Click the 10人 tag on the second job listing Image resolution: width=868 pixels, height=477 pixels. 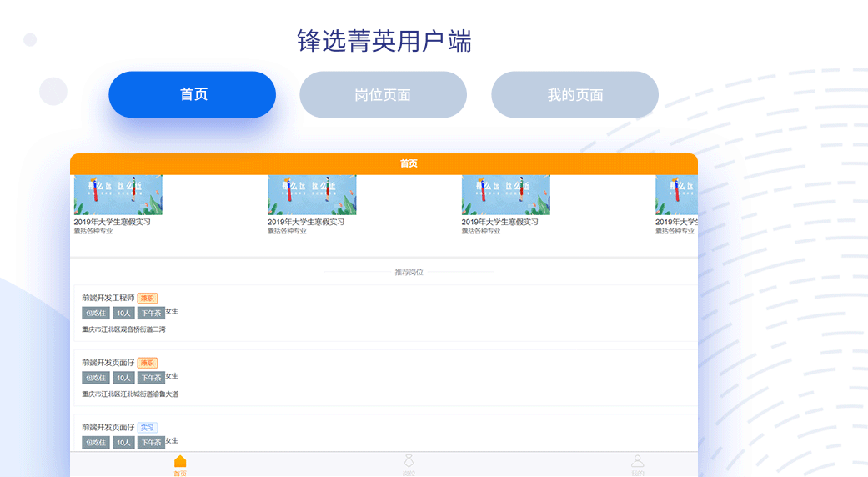123,378
